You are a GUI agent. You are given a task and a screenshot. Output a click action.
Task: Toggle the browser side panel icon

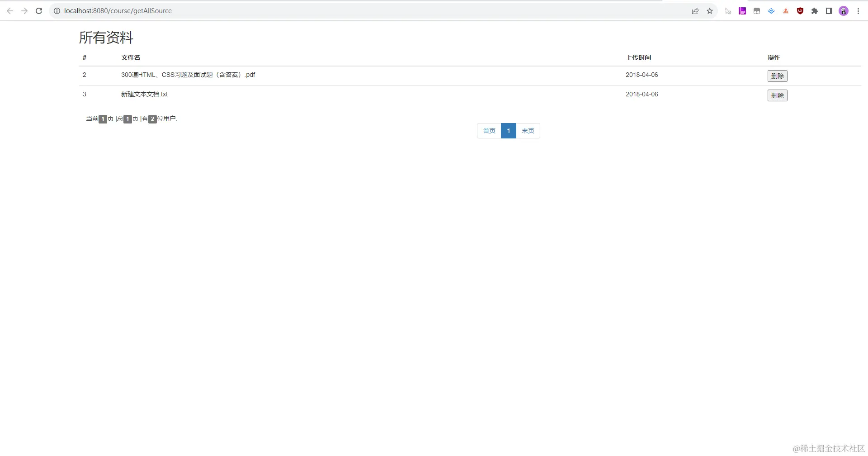pos(829,11)
